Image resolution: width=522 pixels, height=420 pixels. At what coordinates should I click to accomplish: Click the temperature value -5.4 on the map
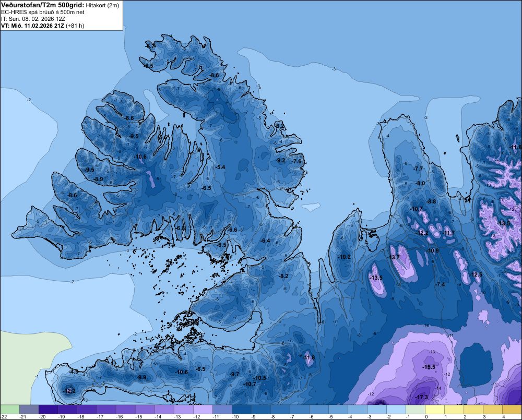click(220, 167)
